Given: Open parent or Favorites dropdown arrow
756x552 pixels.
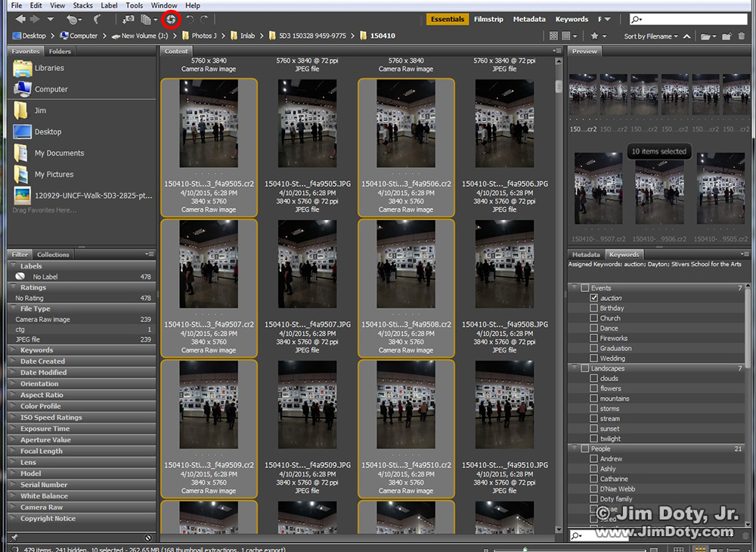Looking at the screenshot, I should (50, 20).
